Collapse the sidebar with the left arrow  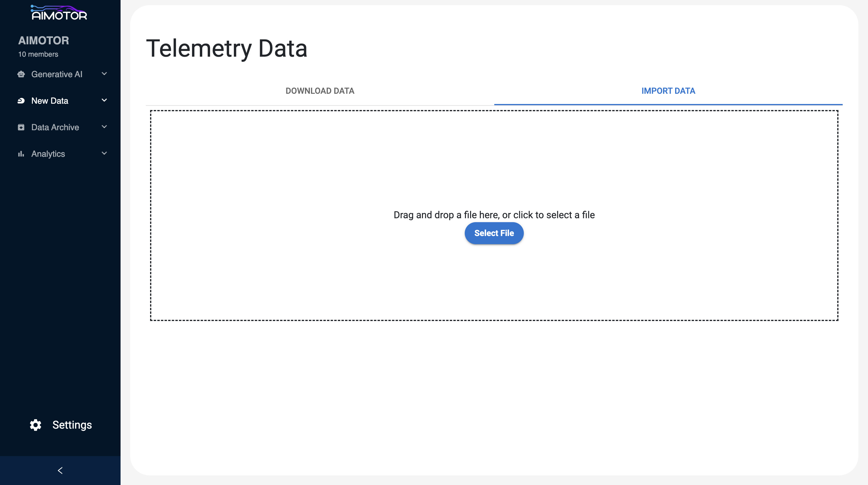click(x=60, y=471)
